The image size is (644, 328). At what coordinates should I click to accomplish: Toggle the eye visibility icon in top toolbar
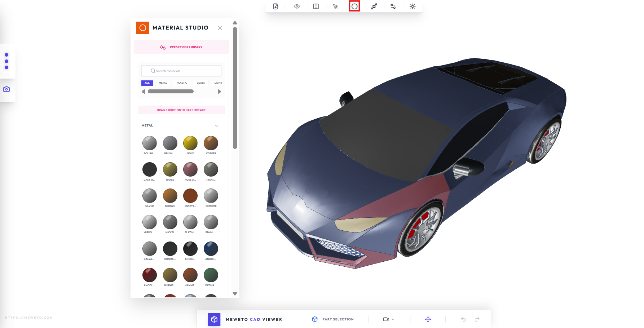(x=297, y=6)
